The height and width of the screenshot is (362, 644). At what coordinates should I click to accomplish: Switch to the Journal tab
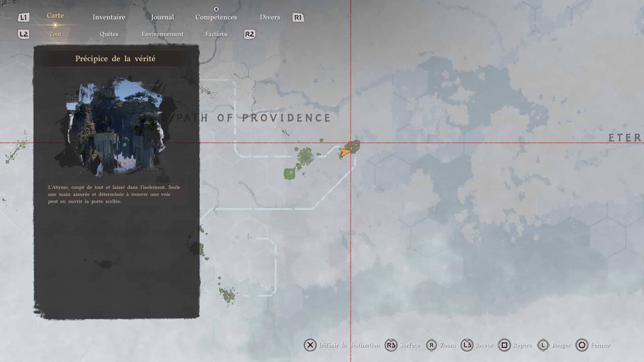pos(162,17)
